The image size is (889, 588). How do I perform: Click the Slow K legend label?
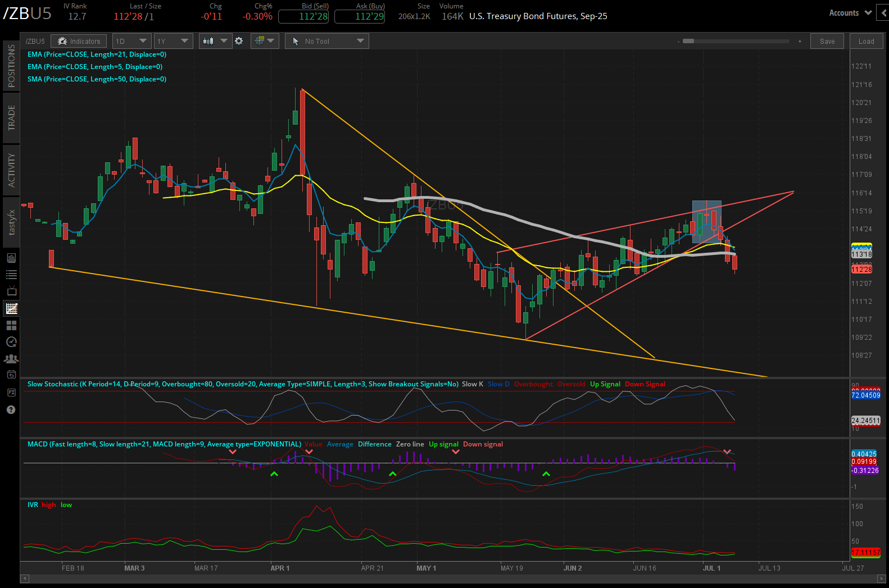pyautogui.click(x=473, y=384)
